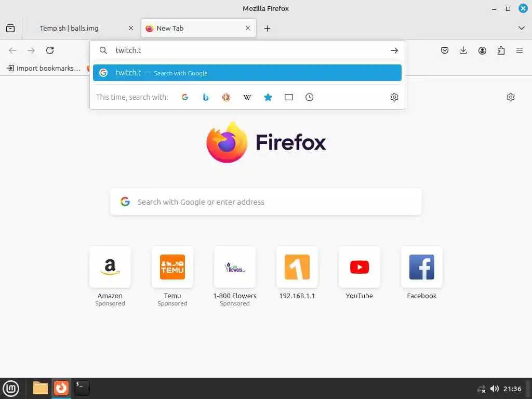The height and width of the screenshot is (399, 532).
Task: Open the Linux Mint start menu
Action: 11,389
